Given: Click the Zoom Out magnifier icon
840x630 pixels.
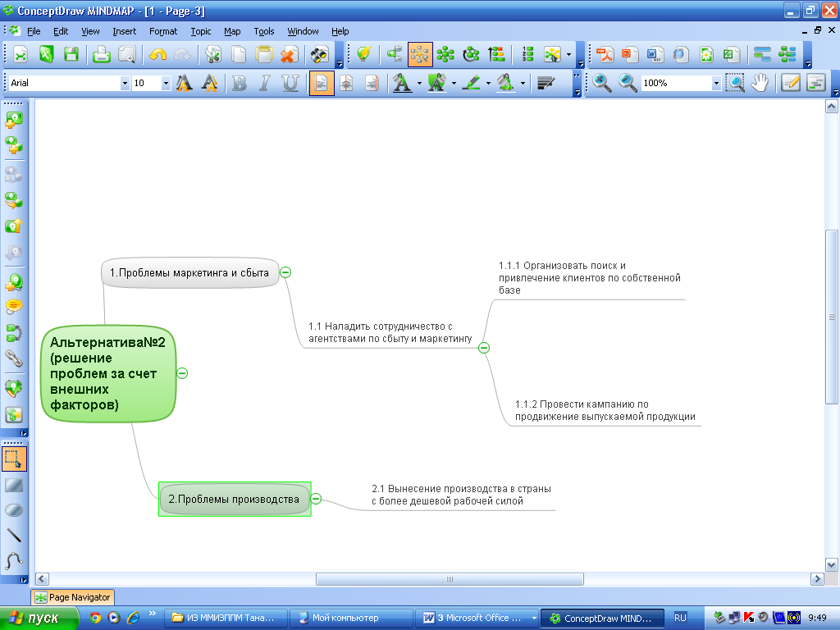Looking at the screenshot, I should coord(628,83).
